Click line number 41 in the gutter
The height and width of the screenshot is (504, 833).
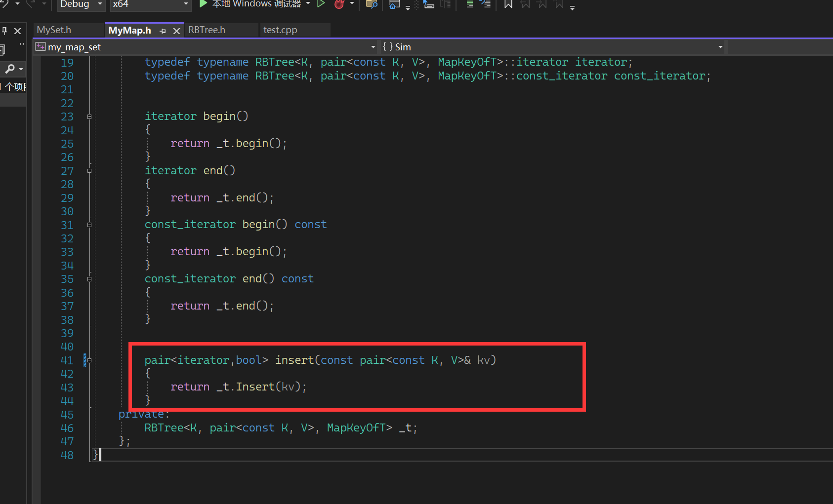[x=67, y=360]
